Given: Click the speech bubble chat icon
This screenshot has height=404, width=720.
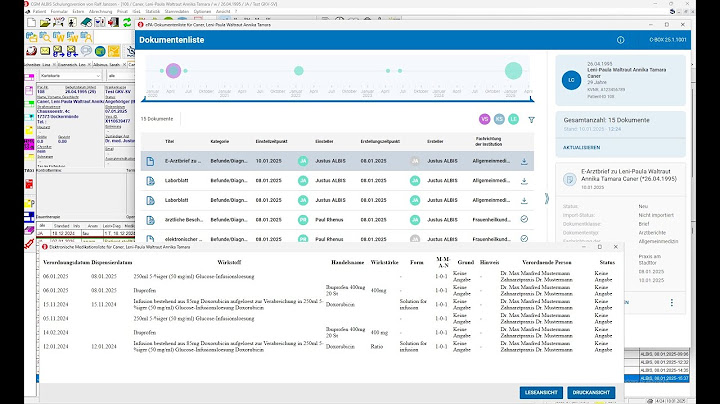Looking at the screenshot, I should [x=86, y=51].
